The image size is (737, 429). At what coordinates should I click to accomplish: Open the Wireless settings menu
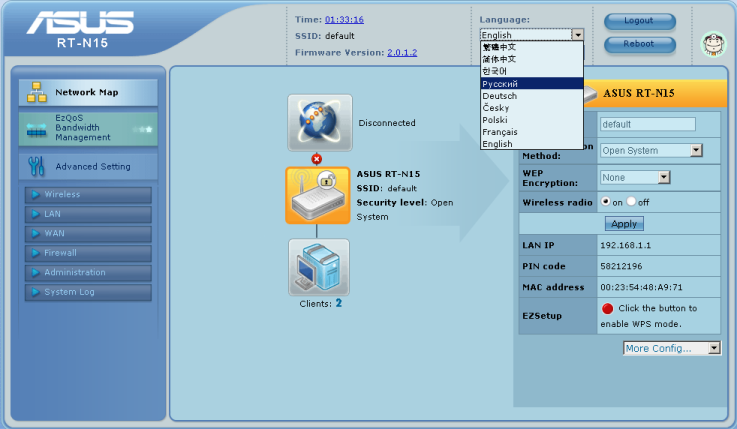point(88,195)
